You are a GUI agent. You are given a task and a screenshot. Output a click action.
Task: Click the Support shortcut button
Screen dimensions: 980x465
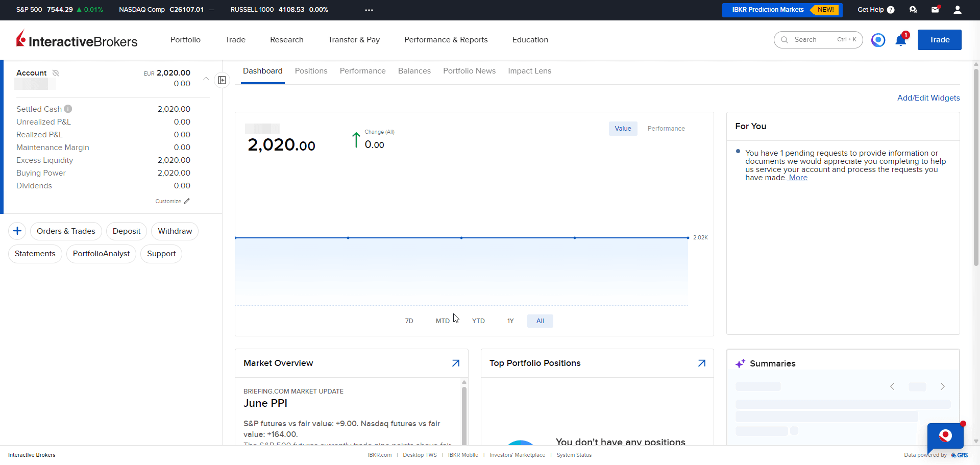[161, 254]
